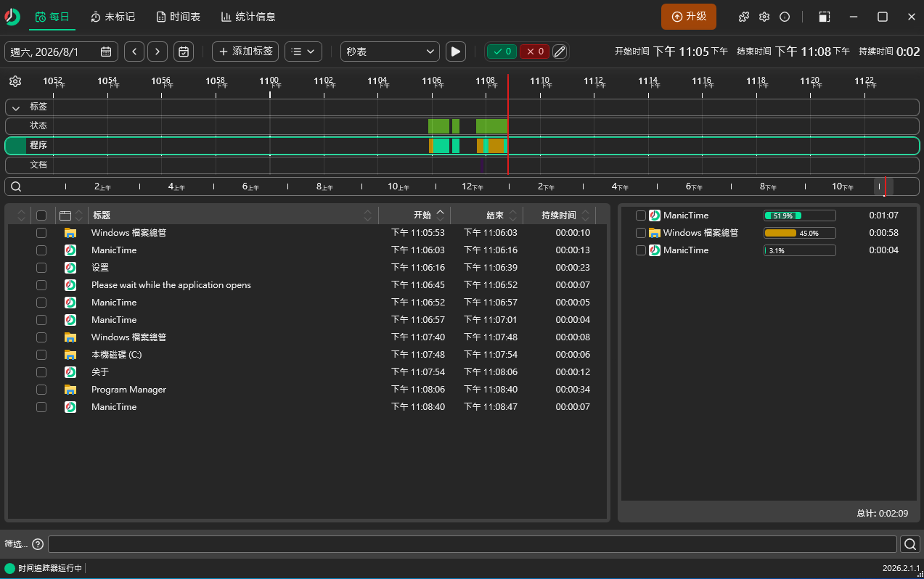Sort by 标题 column header

coord(234,215)
